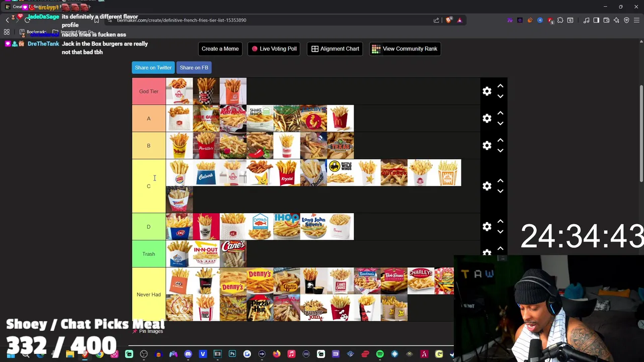This screenshot has width=644, height=362.
Task: Click the share page icon in address bar
Action: coord(436,20)
